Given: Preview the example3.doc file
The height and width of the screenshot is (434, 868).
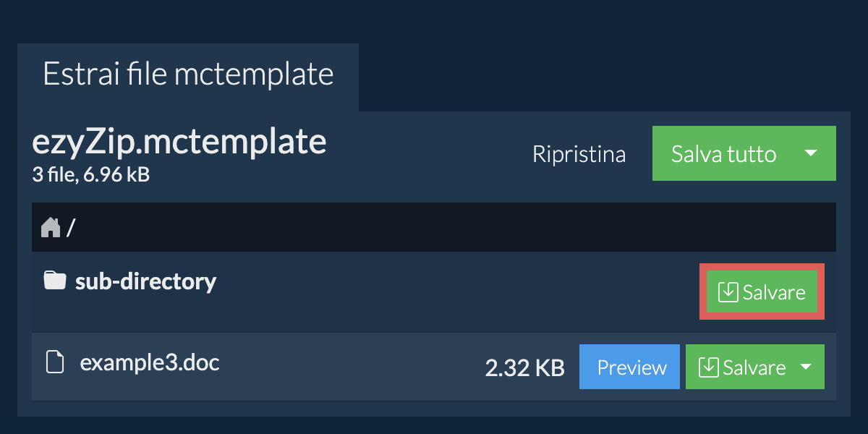Looking at the screenshot, I should coord(631,367).
